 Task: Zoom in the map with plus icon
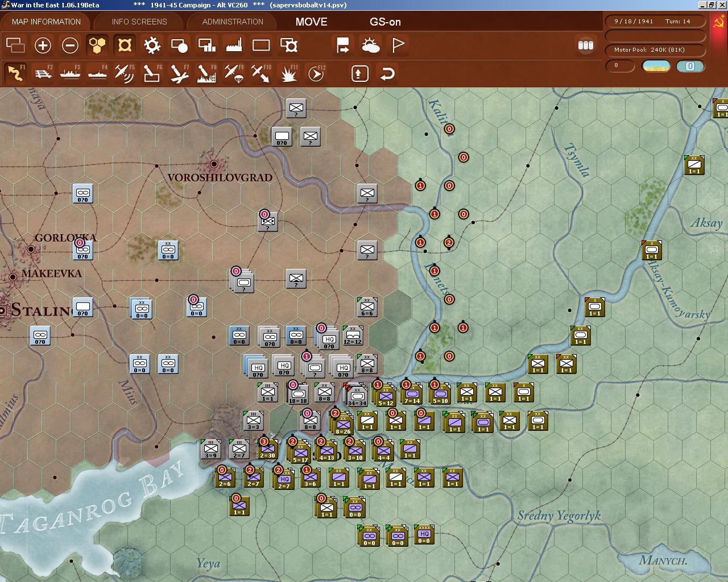point(43,45)
